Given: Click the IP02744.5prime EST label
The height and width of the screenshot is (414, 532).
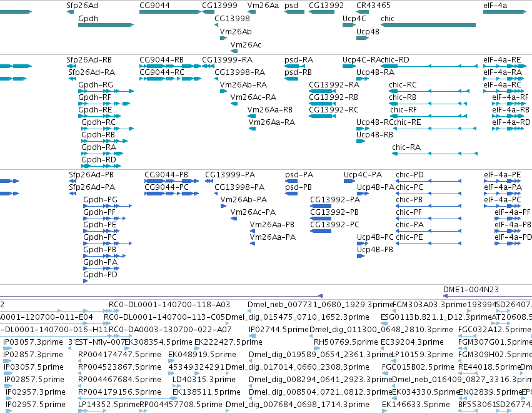Looking at the screenshot, I should pos(278,330).
